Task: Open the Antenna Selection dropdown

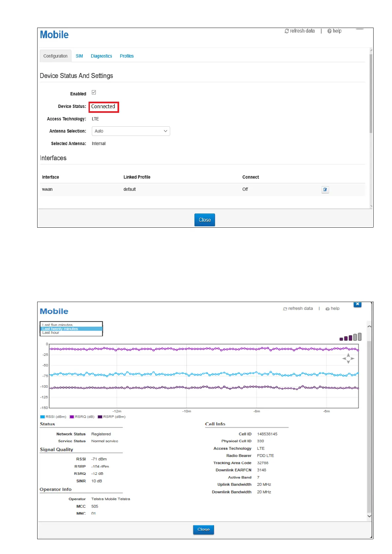Action: tap(131, 131)
